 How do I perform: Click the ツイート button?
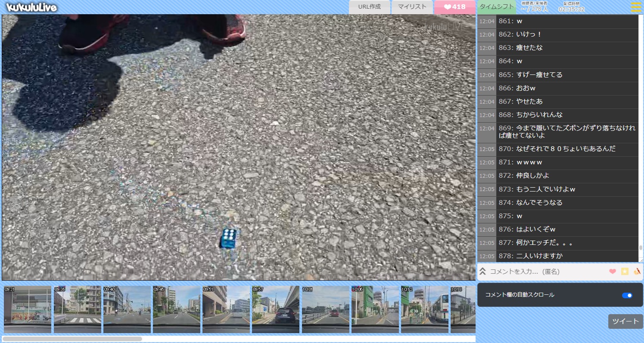point(625,321)
